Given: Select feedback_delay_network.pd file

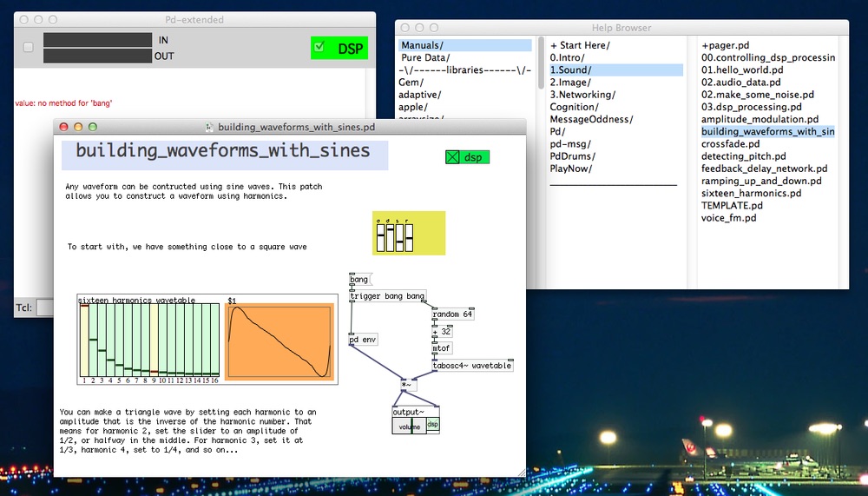Looking at the screenshot, I should point(764,169).
